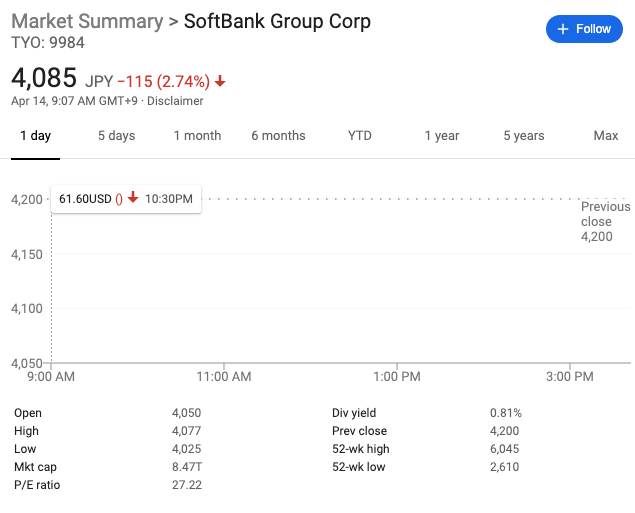
Task: Click the Mkt cap value 8.47T
Action: click(187, 467)
